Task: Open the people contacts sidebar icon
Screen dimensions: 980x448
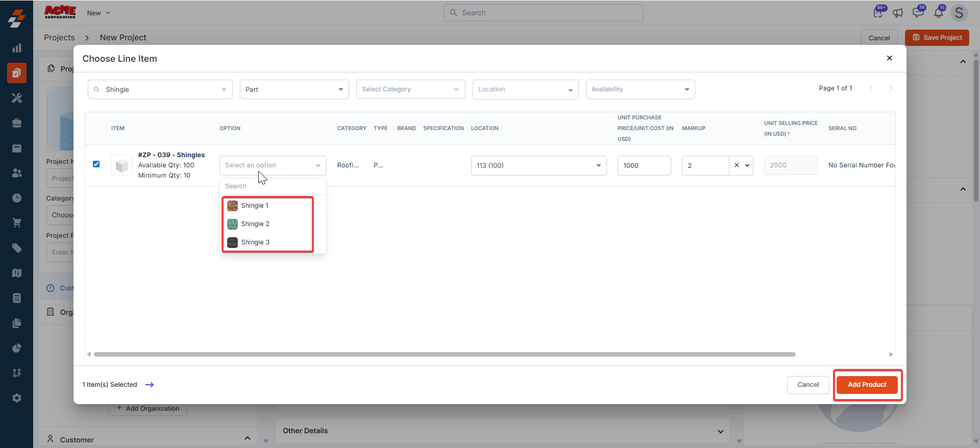Action: coord(17,173)
